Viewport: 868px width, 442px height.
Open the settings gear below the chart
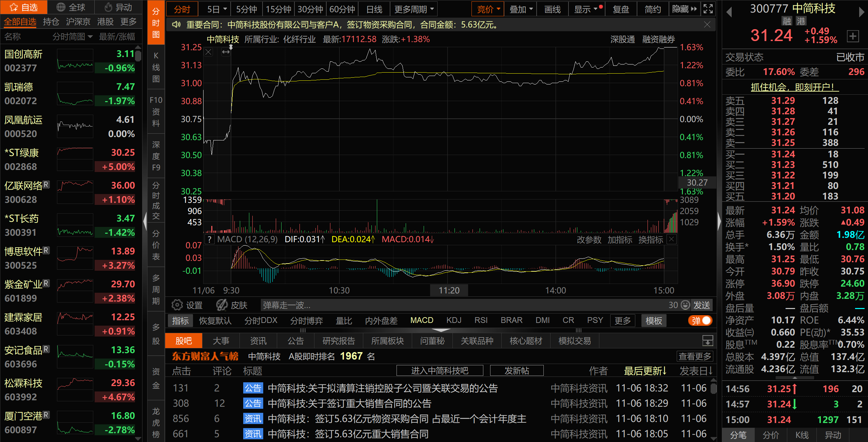(x=177, y=305)
